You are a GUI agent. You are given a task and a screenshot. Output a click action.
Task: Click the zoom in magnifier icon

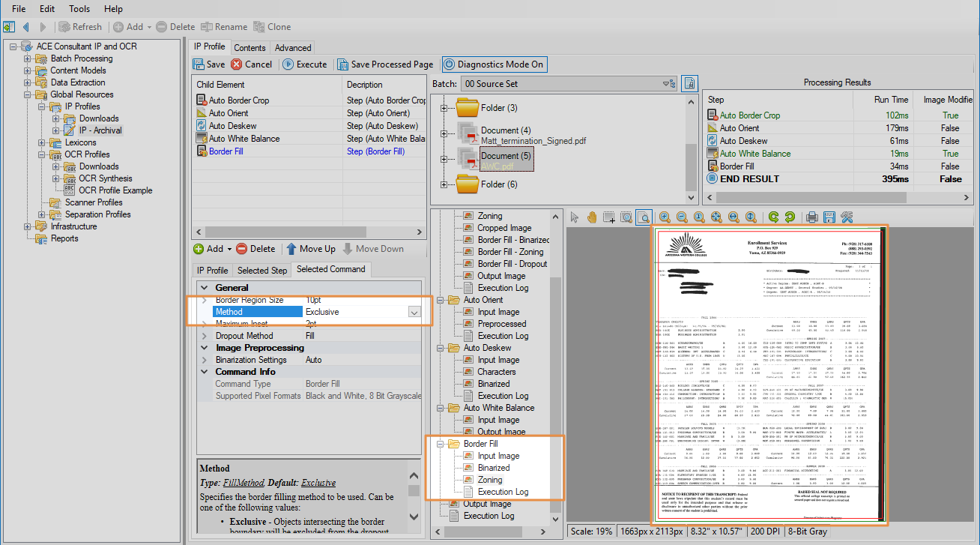(x=665, y=217)
